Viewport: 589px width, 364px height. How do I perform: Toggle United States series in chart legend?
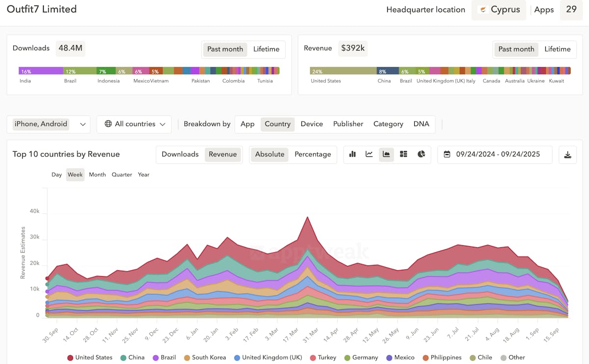(90, 358)
